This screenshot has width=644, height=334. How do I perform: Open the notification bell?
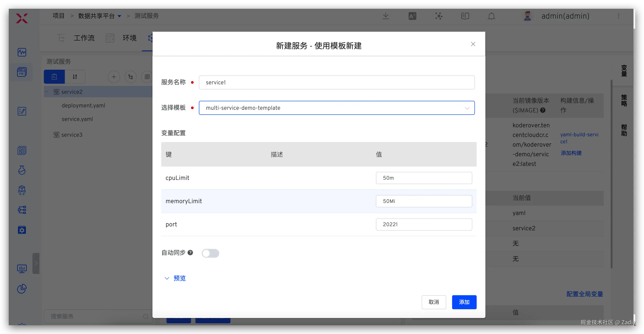[491, 16]
